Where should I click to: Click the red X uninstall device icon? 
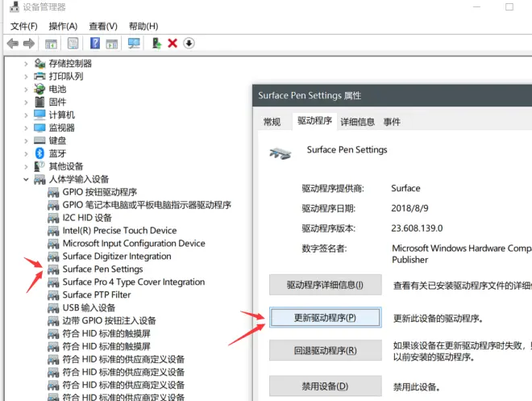172,44
